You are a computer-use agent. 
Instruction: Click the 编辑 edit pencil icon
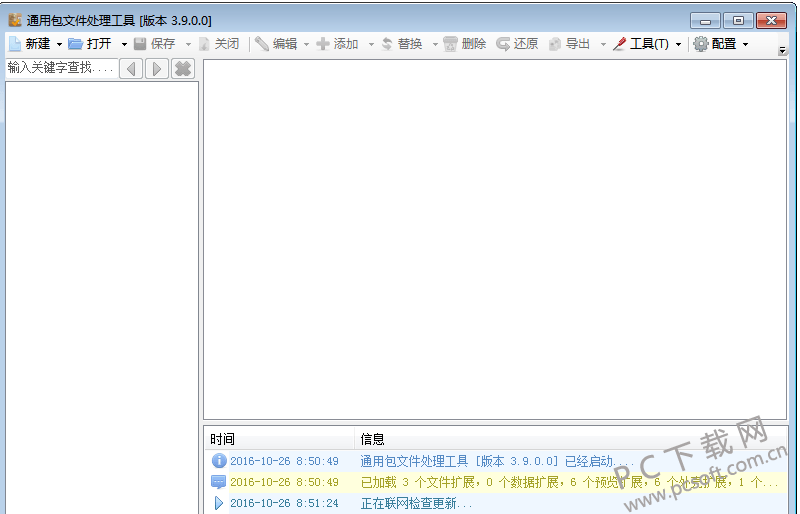pyautogui.click(x=262, y=44)
